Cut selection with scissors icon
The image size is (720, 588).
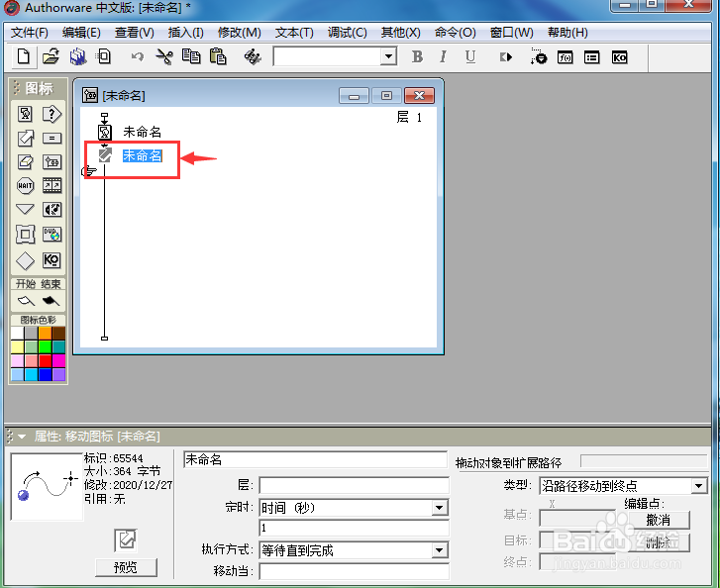[164, 56]
